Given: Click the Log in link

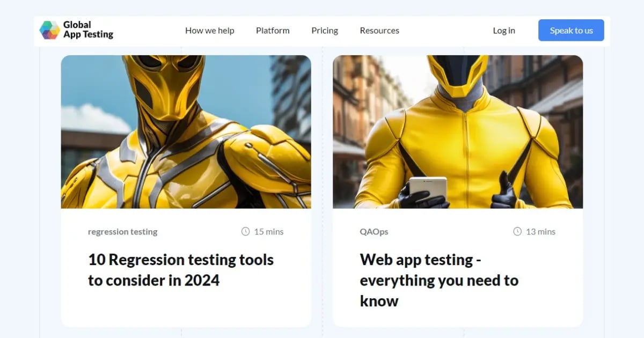Looking at the screenshot, I should pos(504,31).
